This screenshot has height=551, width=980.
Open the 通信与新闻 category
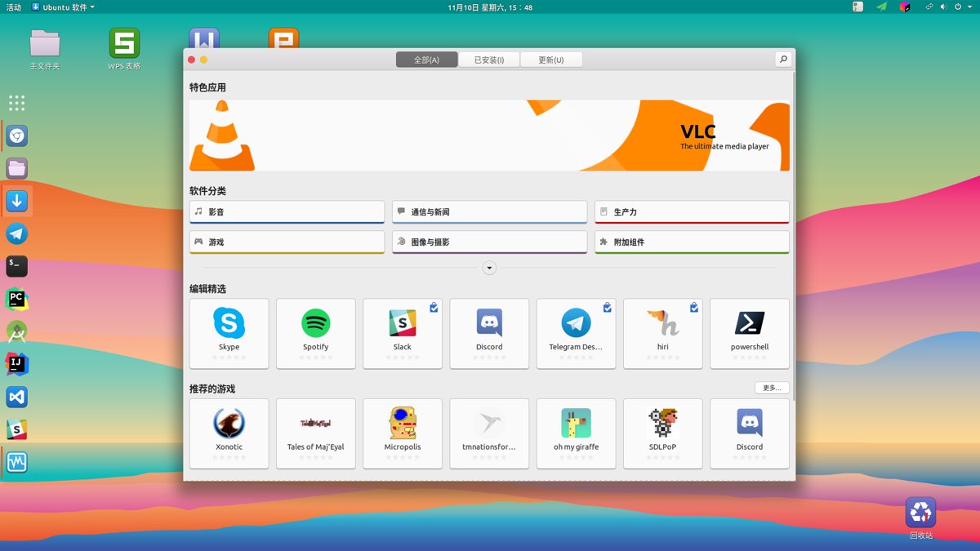click(x=489, y=212)
